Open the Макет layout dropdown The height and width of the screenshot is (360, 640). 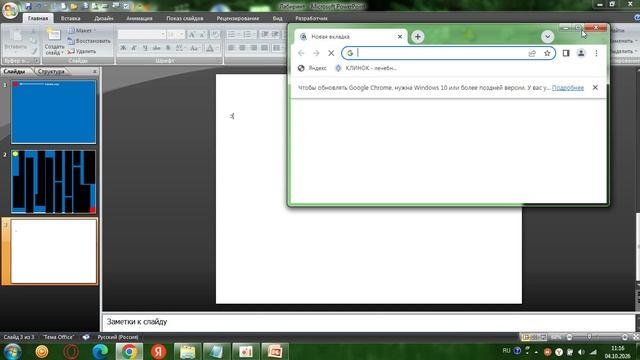[82, 31]
